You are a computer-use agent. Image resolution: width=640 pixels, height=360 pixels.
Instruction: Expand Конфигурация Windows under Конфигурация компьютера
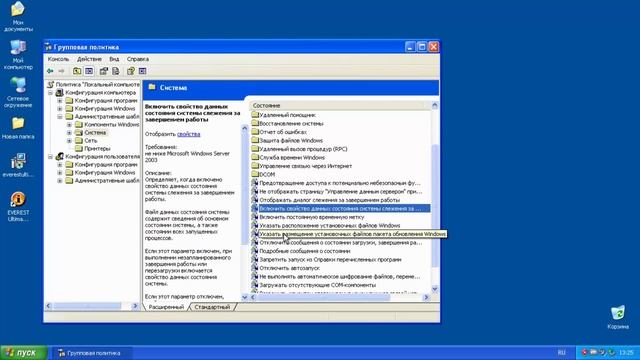coord(60,109)
